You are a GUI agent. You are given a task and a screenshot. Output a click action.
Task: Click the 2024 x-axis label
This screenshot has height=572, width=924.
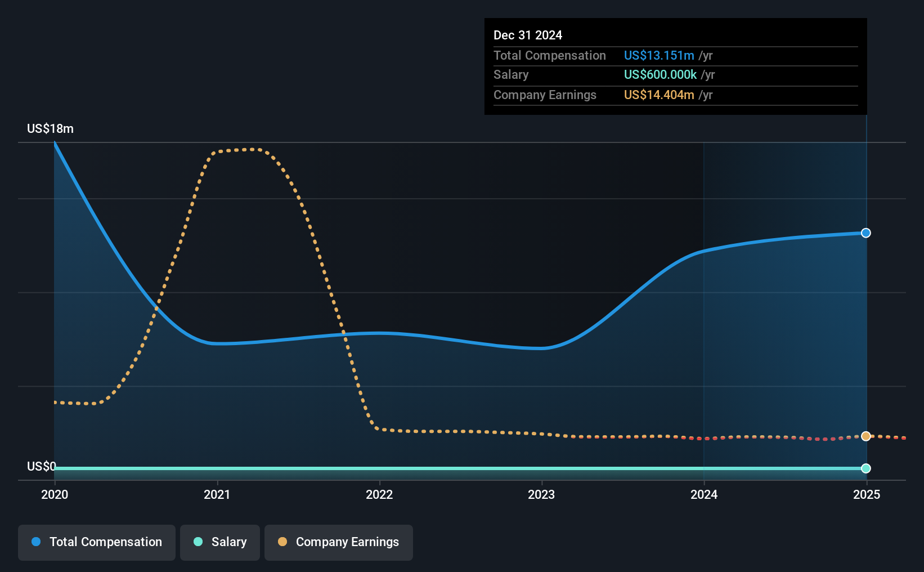point(704,494)
